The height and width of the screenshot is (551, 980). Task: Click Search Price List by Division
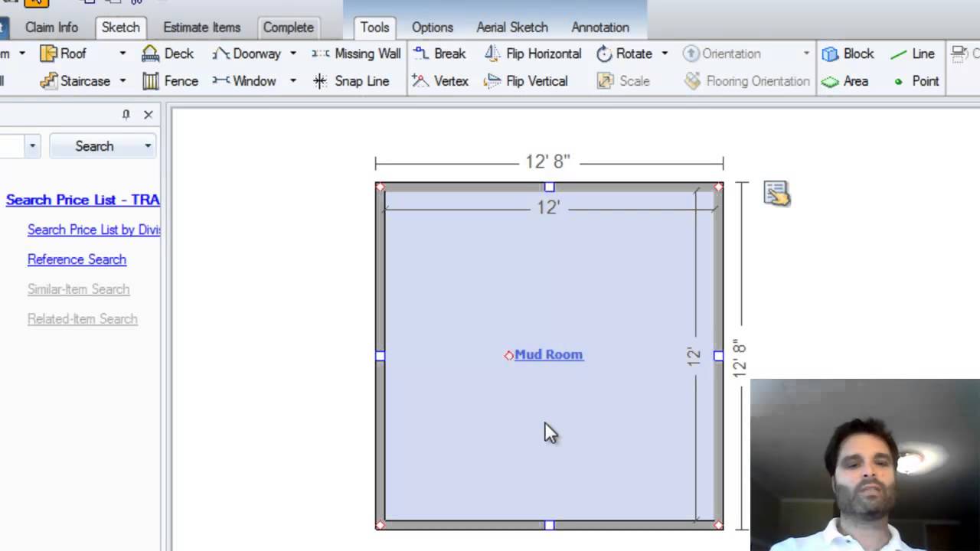click(x=94, y=230)
